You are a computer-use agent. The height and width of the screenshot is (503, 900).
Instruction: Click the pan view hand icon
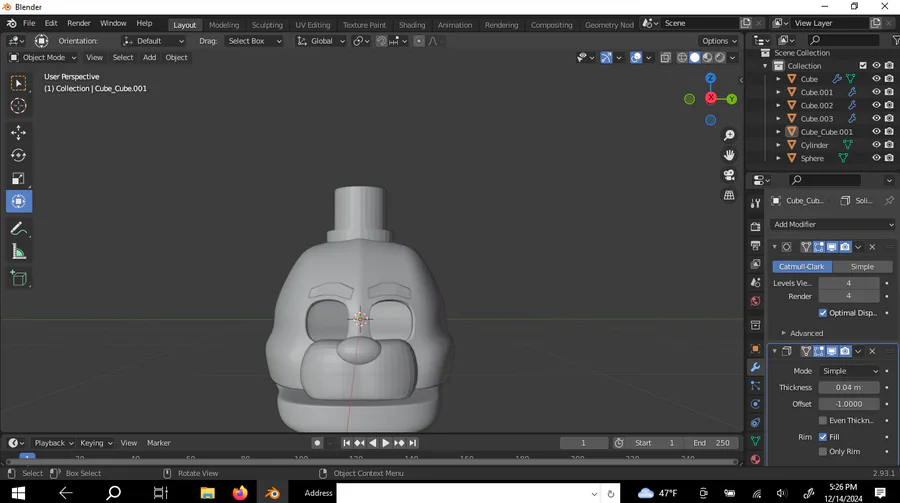tap(729, 155)
